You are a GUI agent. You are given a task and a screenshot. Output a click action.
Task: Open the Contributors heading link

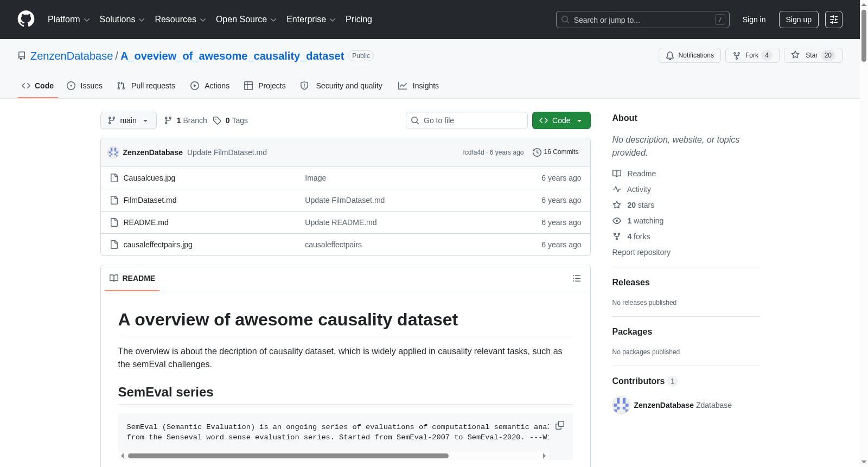(645, 381)
